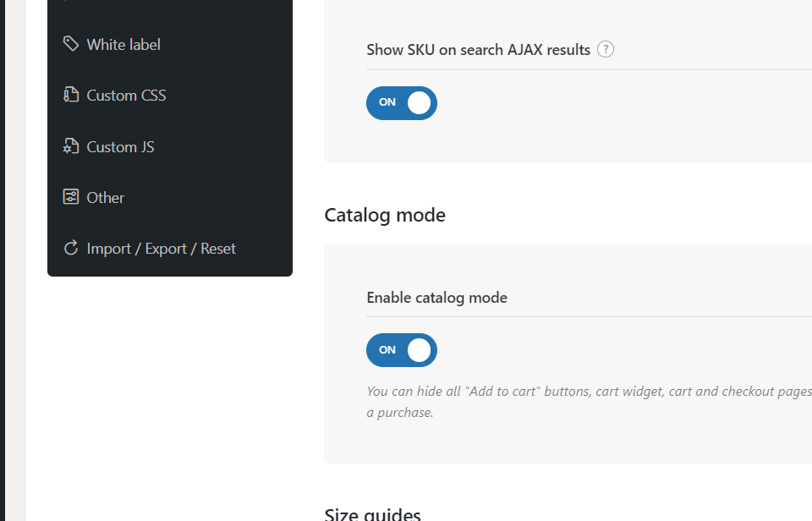Open Import / Export / Reset page
The image size is (812, 521).
[161, 249]
